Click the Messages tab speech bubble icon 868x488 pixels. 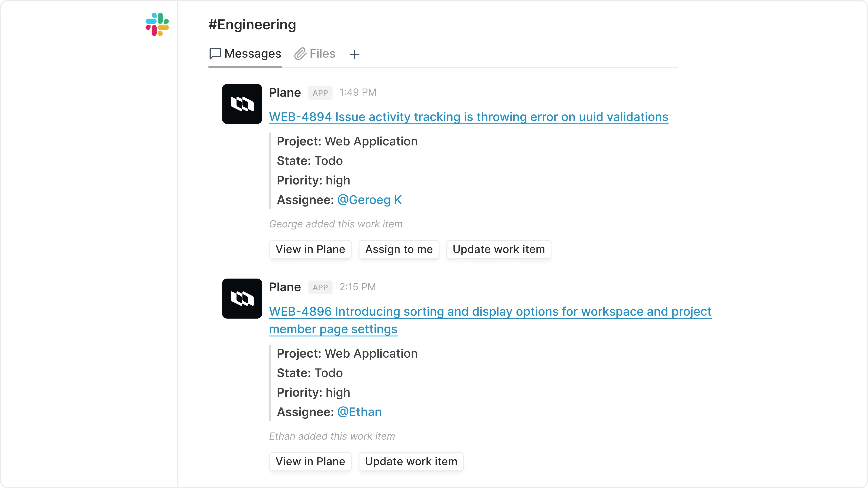tap(215, 53)
